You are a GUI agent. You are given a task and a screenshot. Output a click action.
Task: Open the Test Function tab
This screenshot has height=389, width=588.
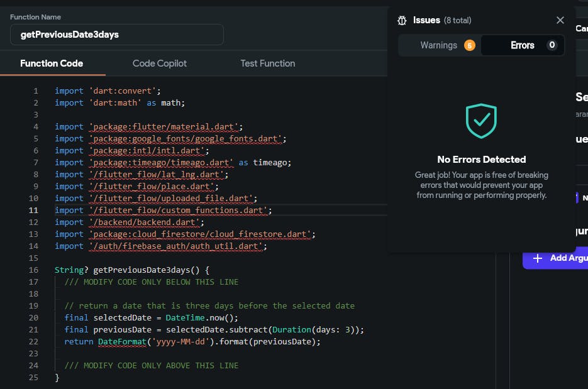point(267,63)
